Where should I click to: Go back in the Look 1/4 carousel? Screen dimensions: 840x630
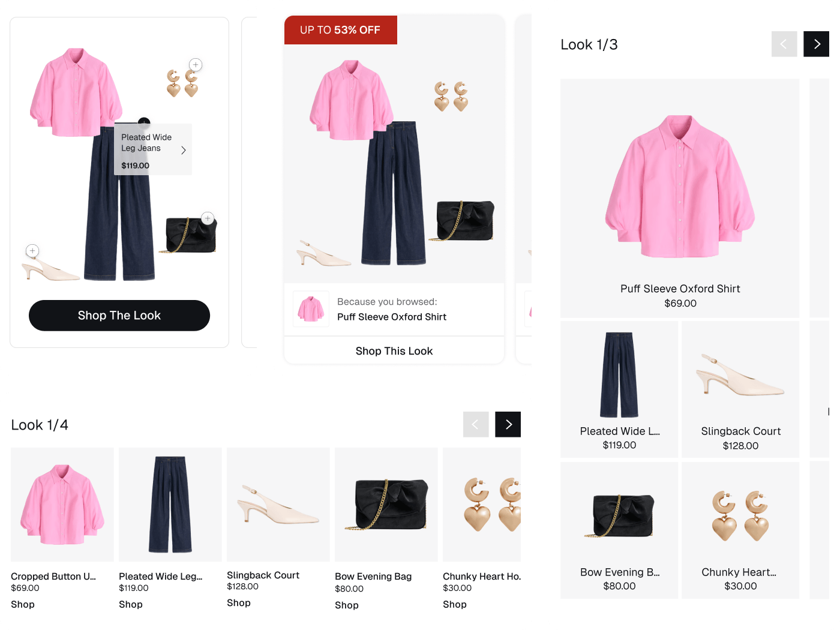point(476,424)
